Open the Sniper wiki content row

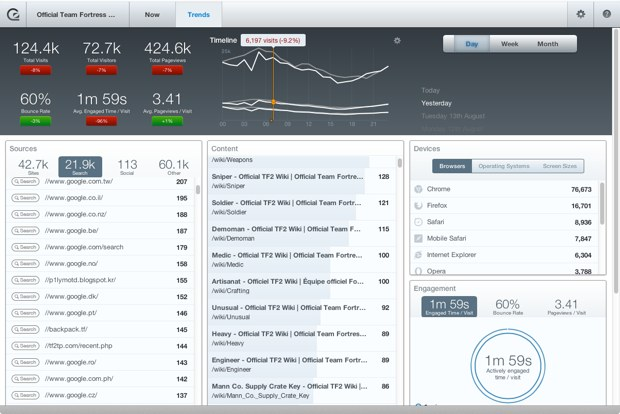click(x=302, y=181)
